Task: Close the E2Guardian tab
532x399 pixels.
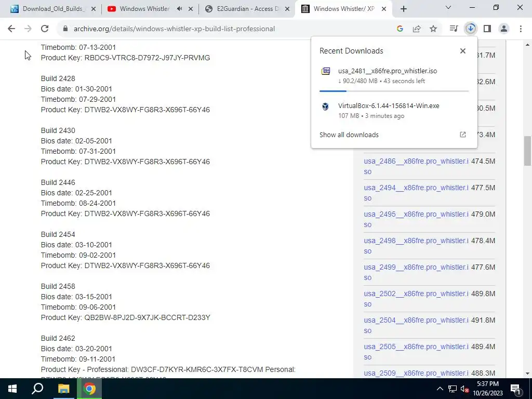Action: 287,9
